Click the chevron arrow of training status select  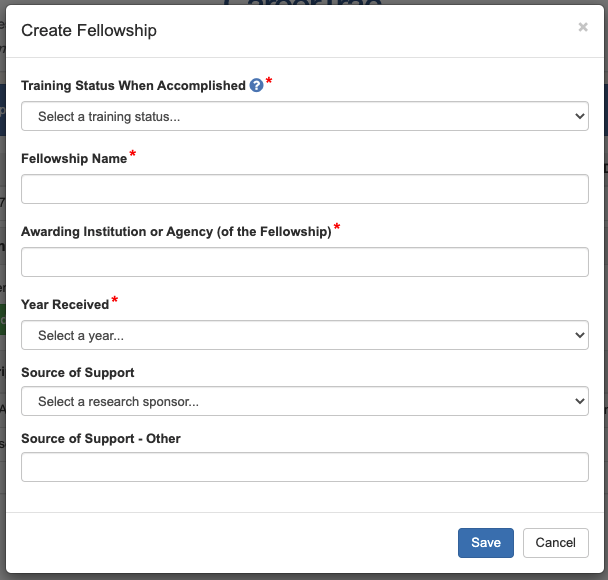click(579, 116)
